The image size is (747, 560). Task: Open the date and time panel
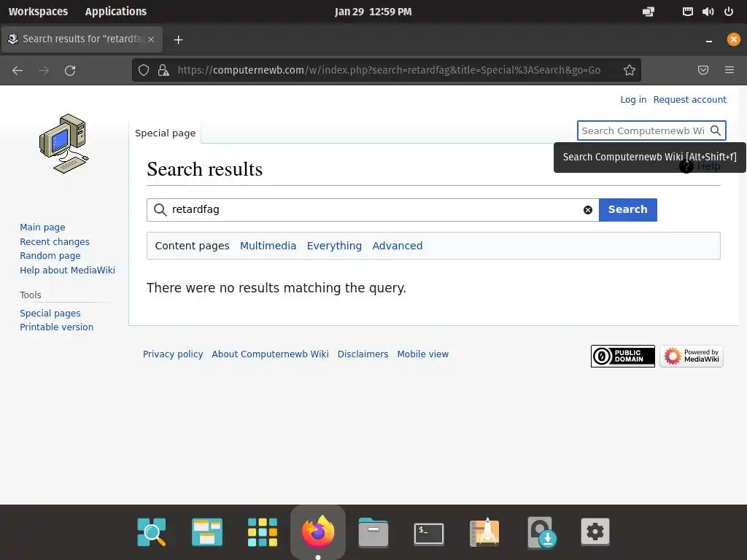373,12
